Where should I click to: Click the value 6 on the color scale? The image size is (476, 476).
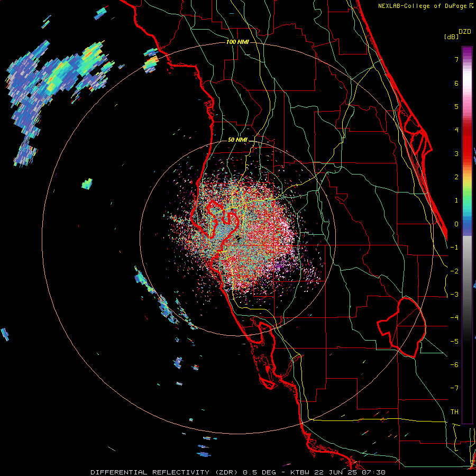coord(456,83)
